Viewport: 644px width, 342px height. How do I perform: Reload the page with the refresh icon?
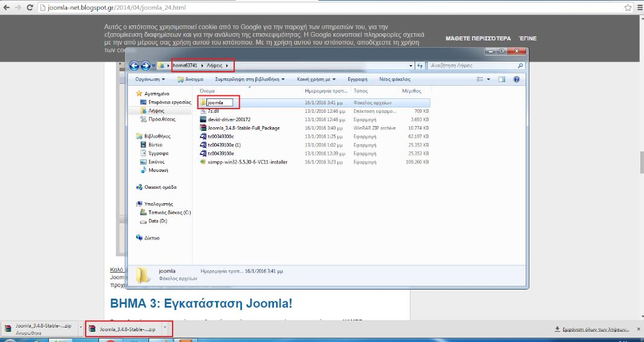click(x=30, y=7)
